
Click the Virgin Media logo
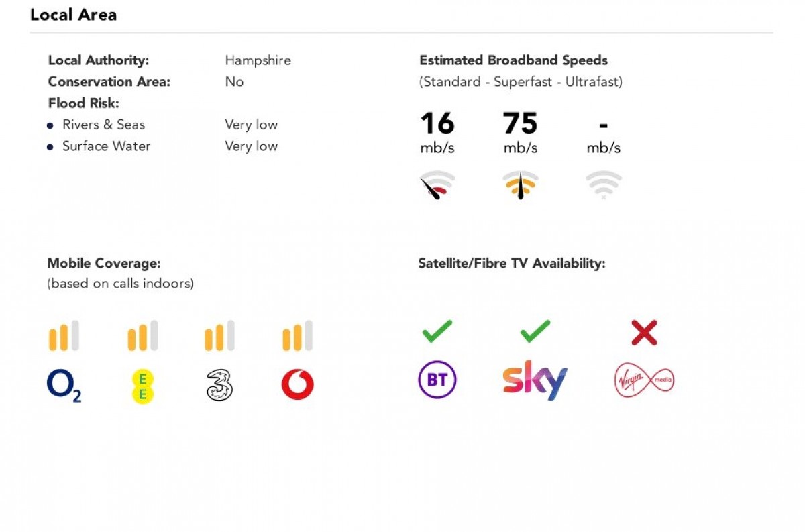(x=644, y=380)
